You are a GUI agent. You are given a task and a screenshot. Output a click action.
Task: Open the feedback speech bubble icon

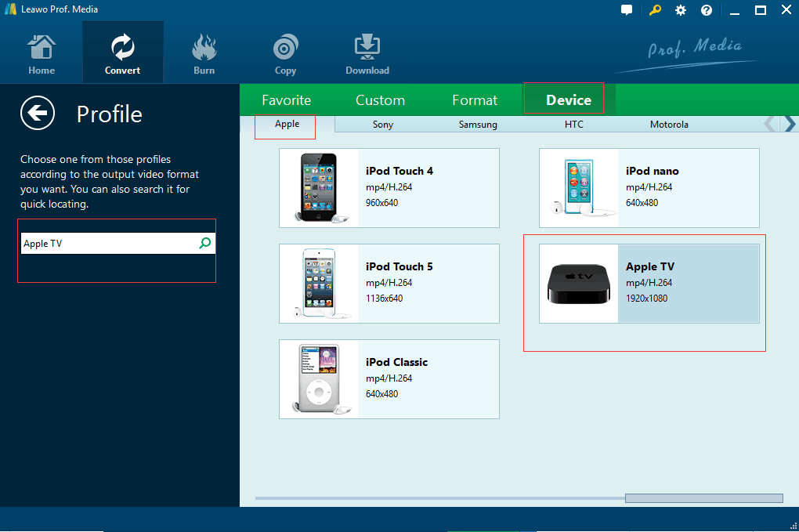point(627,10)
